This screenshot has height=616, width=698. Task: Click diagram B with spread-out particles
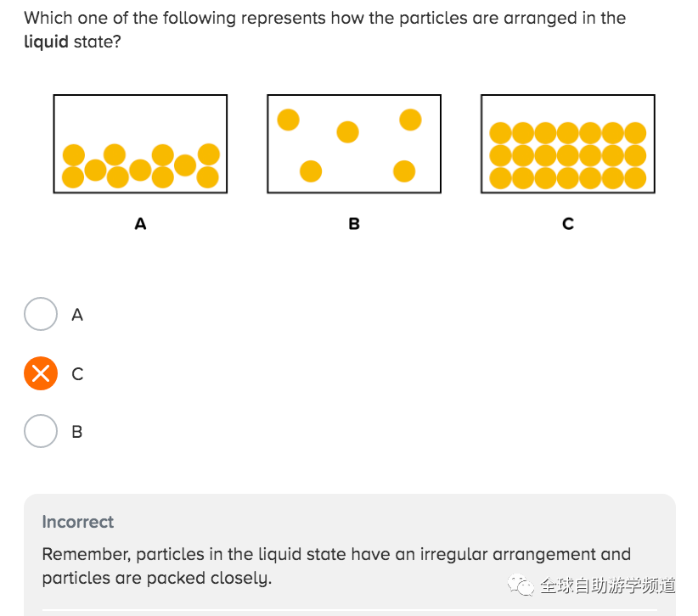point(354,143)
